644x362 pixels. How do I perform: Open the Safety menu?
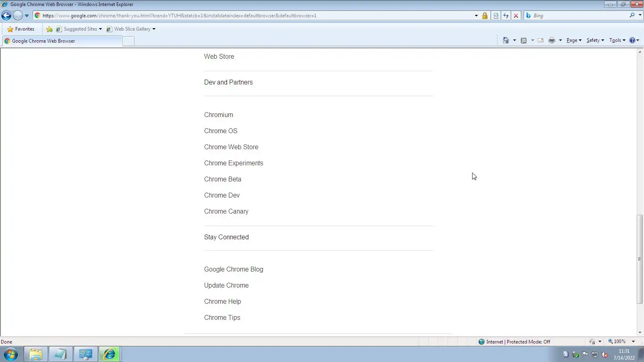[595, 40]
